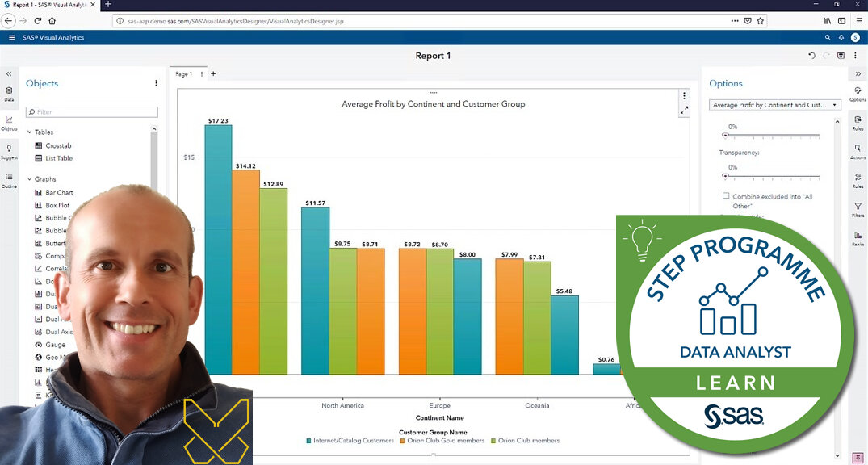Screen dimensions: 868x465
Task: Click the $17.23 bar data label
Action: coord(218,120)
